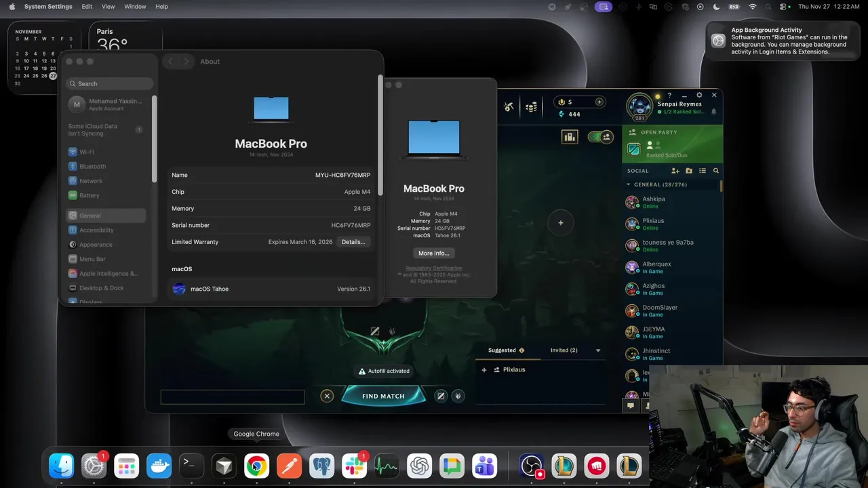The image size is (868, 488).
Task: Open the Store coins icon in League client
Action: pyautogui.click(x=532, y=106)
